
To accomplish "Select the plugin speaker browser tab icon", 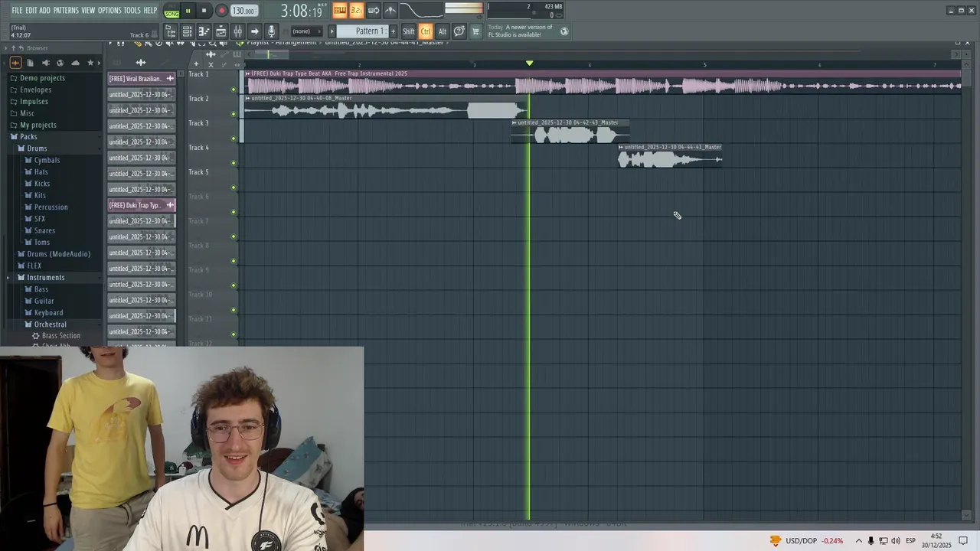I will (x=46, y=63).
